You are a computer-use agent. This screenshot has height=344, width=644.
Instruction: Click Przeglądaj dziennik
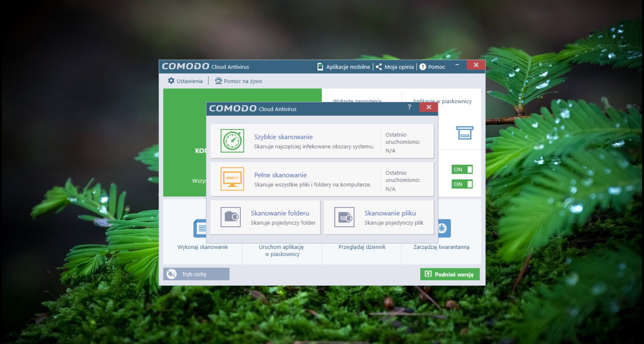[362, 247]
